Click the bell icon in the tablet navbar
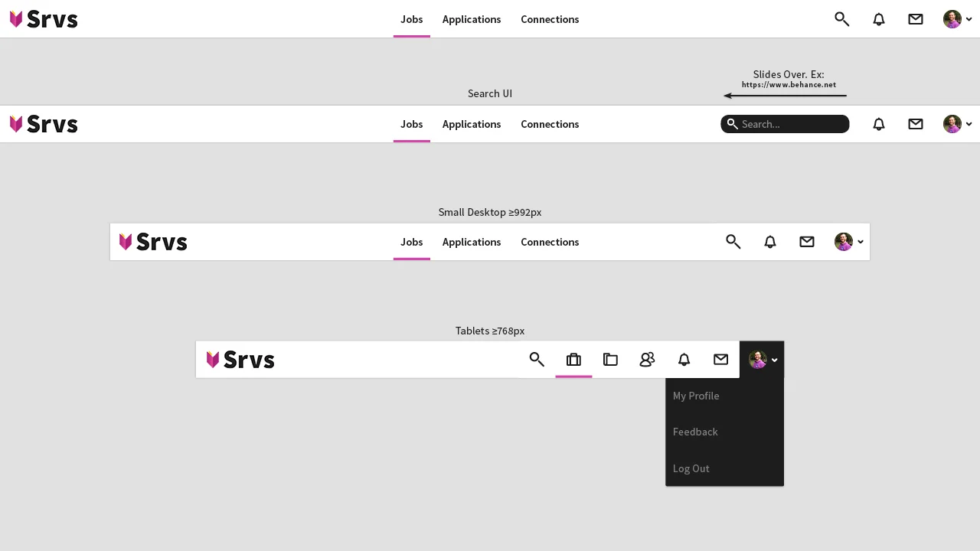The width and height of the screenshot is (980, 551). pyautogui.click(x=684, y=360)
